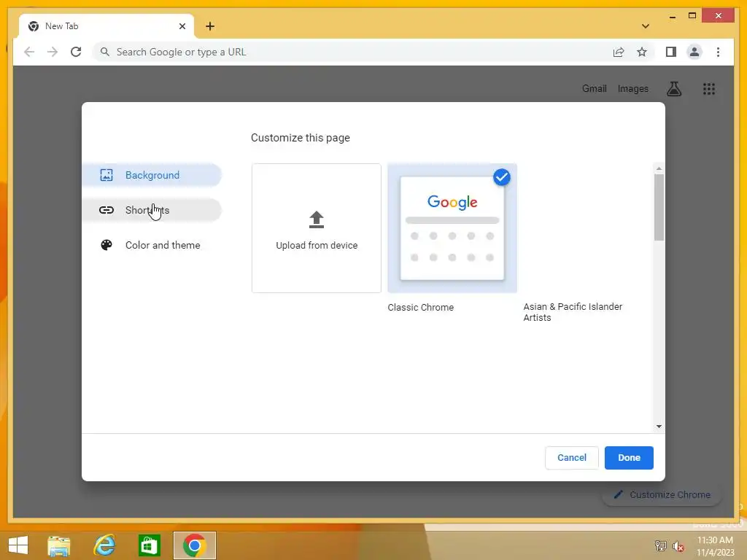Launch Internet Explorer from taskbar
The width and height of the screenshot is (747, 560).
tap(104, 545)
